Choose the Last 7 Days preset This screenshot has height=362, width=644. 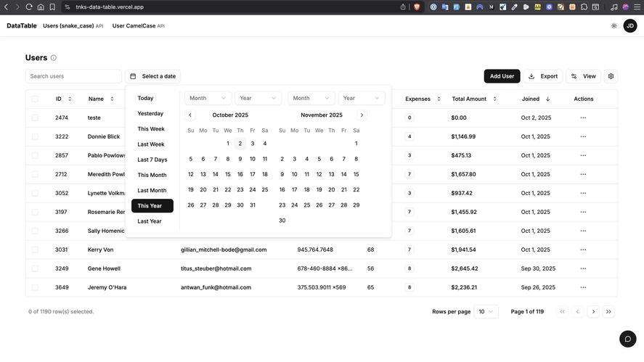pyautogui.click(x=152, y=160)
